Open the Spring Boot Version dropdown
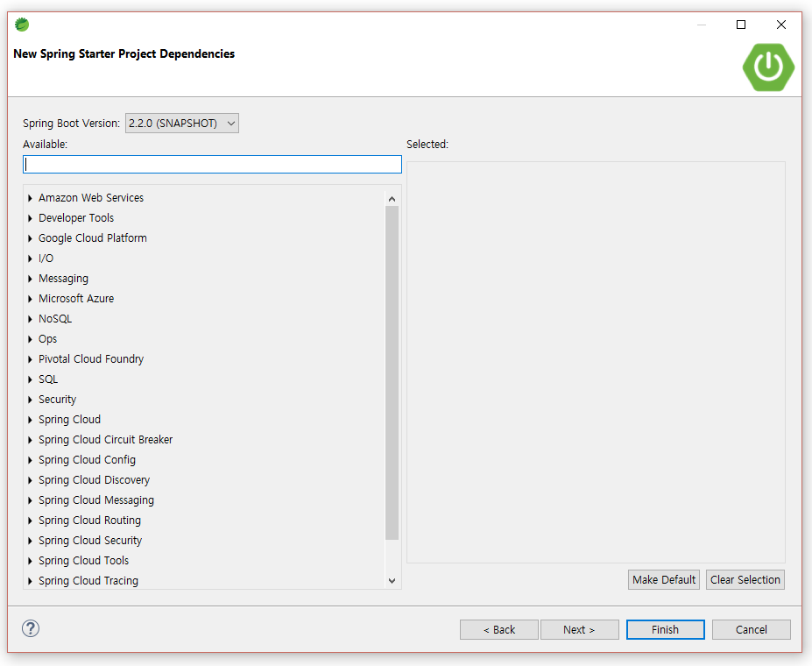 click(182, 124)
